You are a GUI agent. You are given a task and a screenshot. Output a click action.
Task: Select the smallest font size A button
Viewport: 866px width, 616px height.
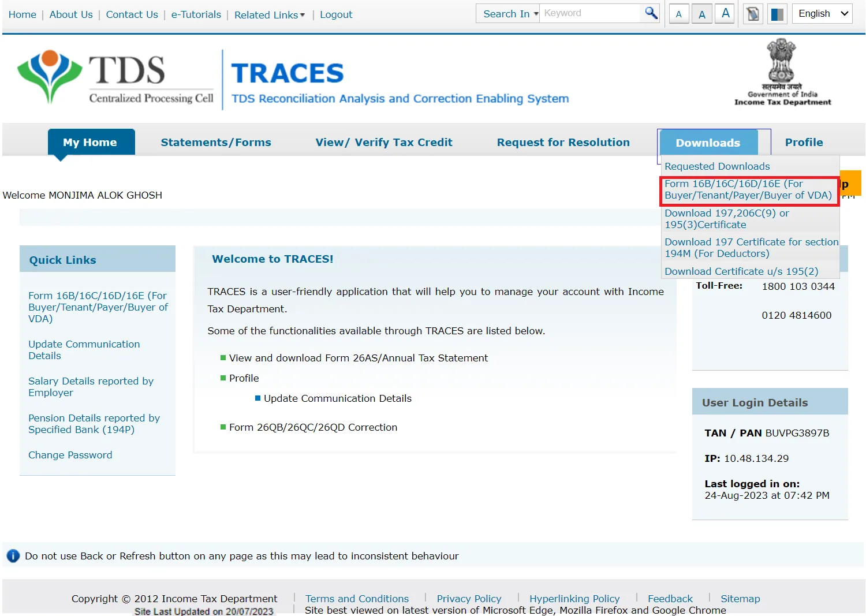679,14
